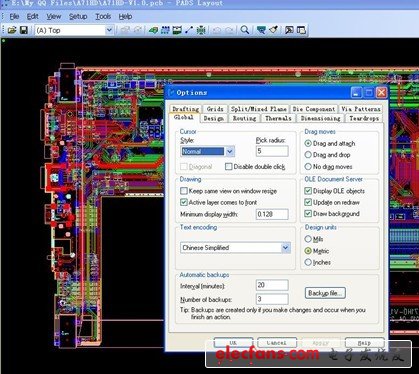This screenshot has height=374, width=419.
Task: Click the Backup file... button
Action: coord(325,293)
